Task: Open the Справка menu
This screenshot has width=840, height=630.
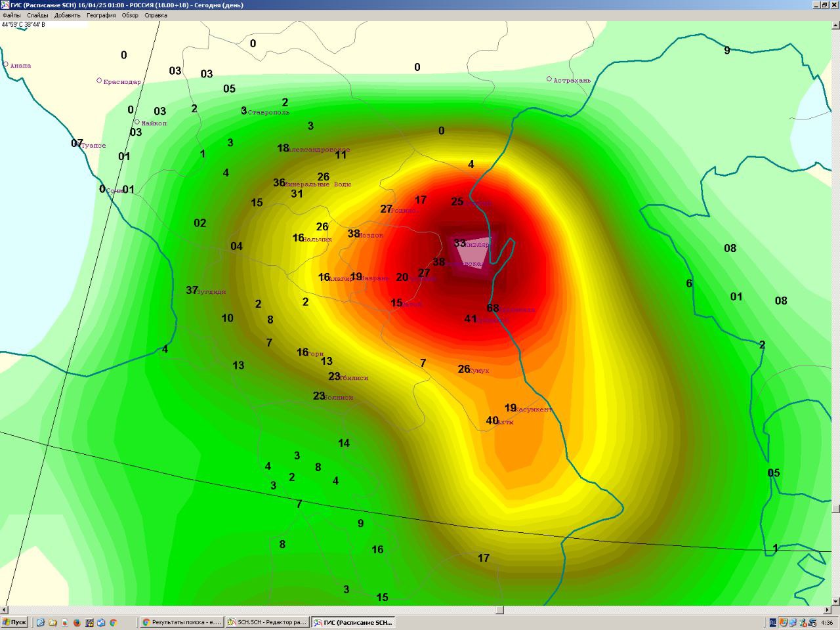Action: pos(156,15)
